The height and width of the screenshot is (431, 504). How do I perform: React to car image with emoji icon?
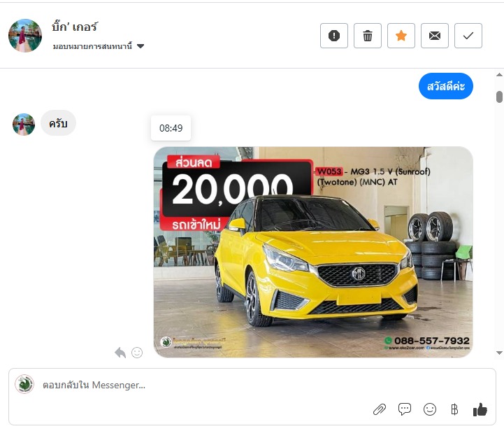pyautogui.click(x=137, y=353)
